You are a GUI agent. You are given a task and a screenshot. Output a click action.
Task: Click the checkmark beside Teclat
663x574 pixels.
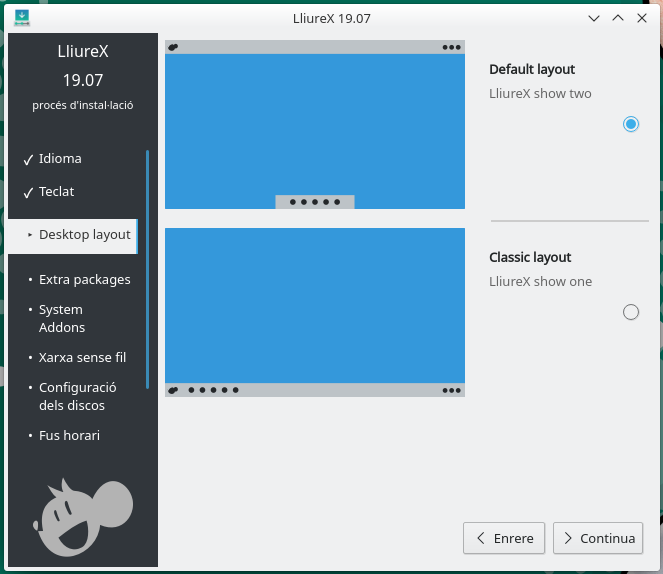tap(28, 193)
